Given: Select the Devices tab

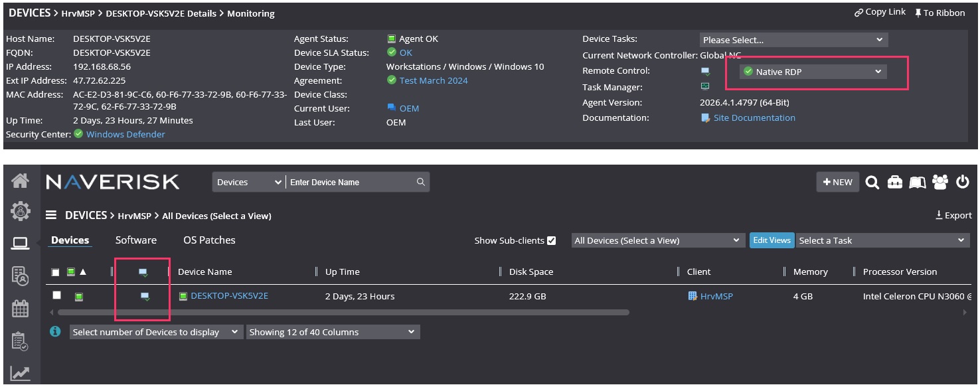Looking at the screenshot, I should [70, 240].
